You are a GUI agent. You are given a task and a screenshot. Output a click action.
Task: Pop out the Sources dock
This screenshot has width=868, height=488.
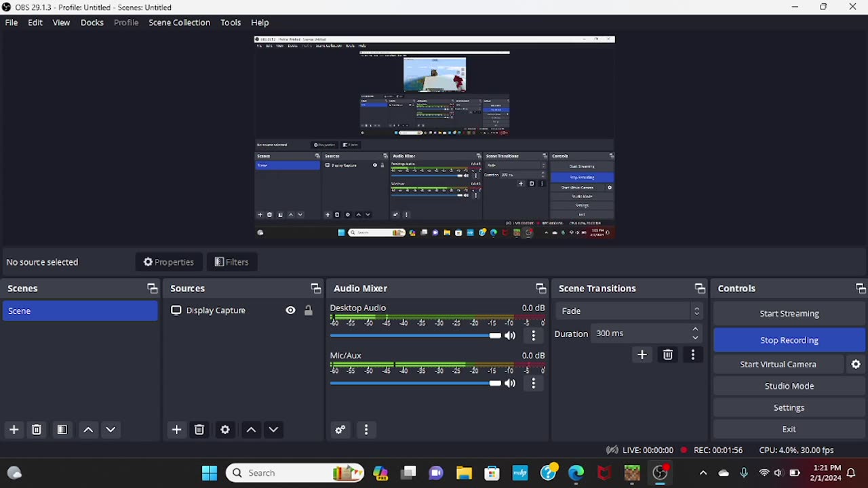click(315, 289)
